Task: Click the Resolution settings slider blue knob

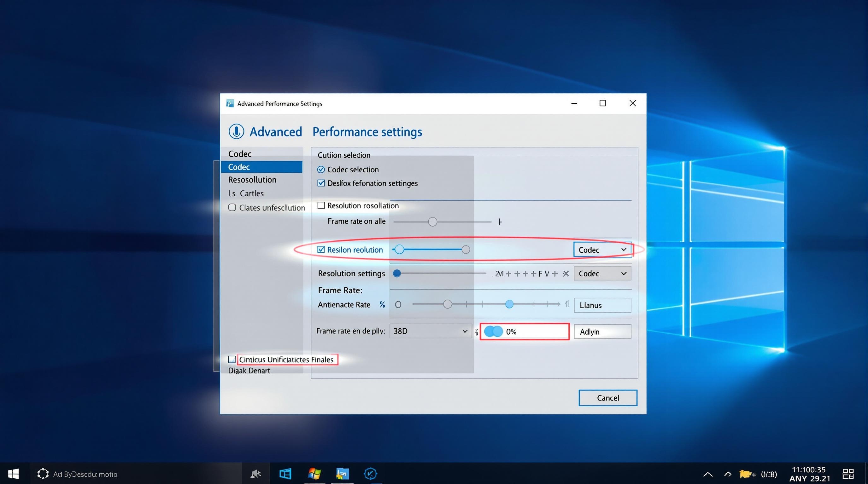Action: click(x=397, y=273)
